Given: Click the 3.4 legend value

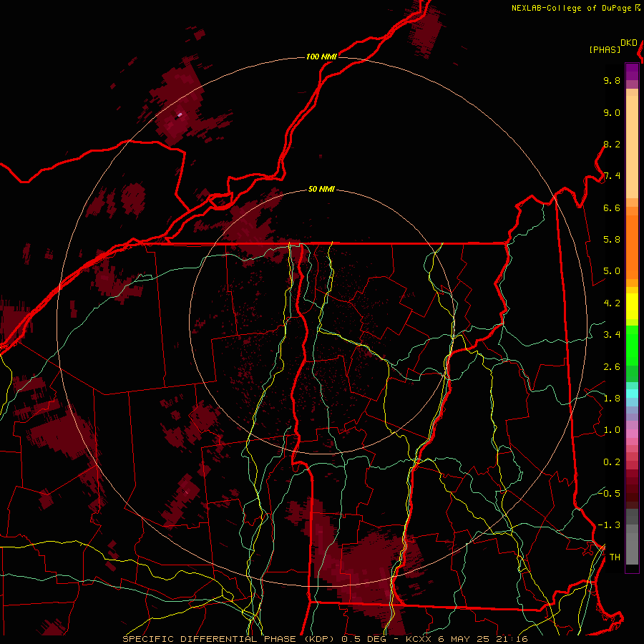Looking at the screenshot, I should (612, 335).
